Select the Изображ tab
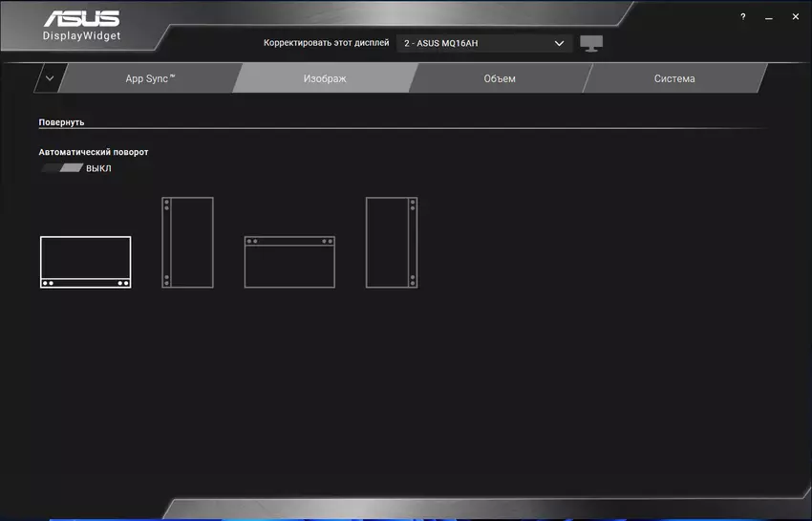Screen dimensions: 812x521 tap(325, 78)
